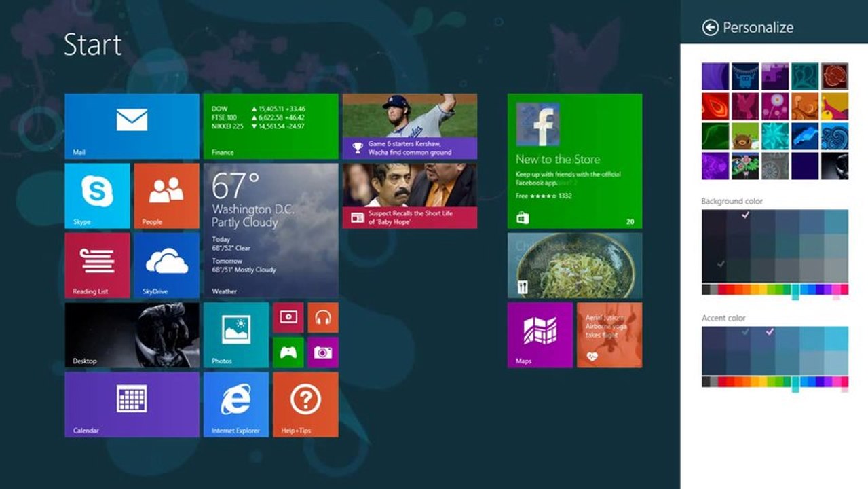Pick the green pattern with brown bear

(745, 136)
